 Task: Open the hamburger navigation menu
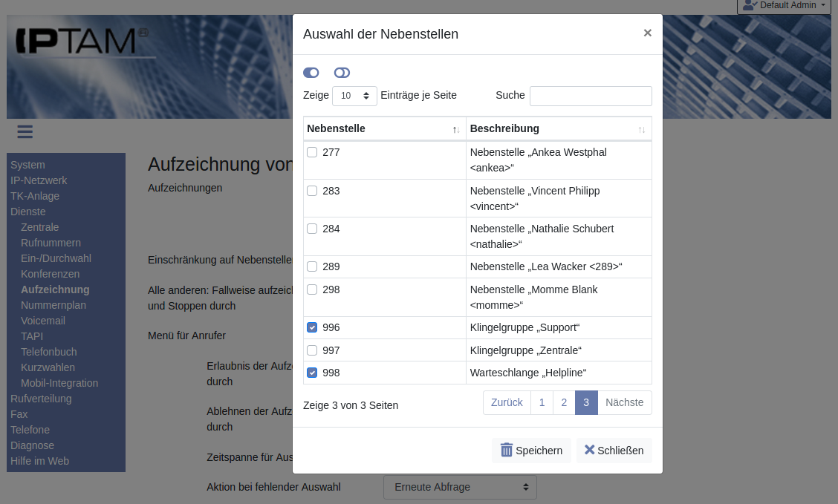pos(25,132)
